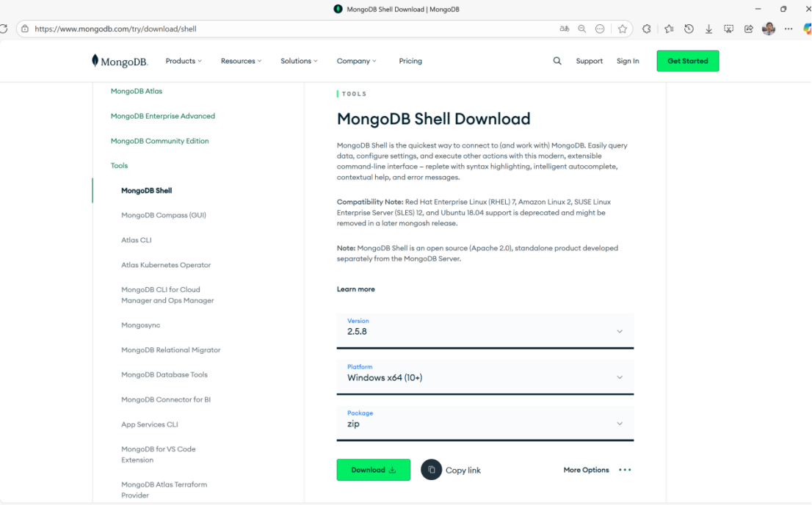Viewport: 812px width, 505px height.
Task: Open the Resources menu
Action: pos(242,61)
